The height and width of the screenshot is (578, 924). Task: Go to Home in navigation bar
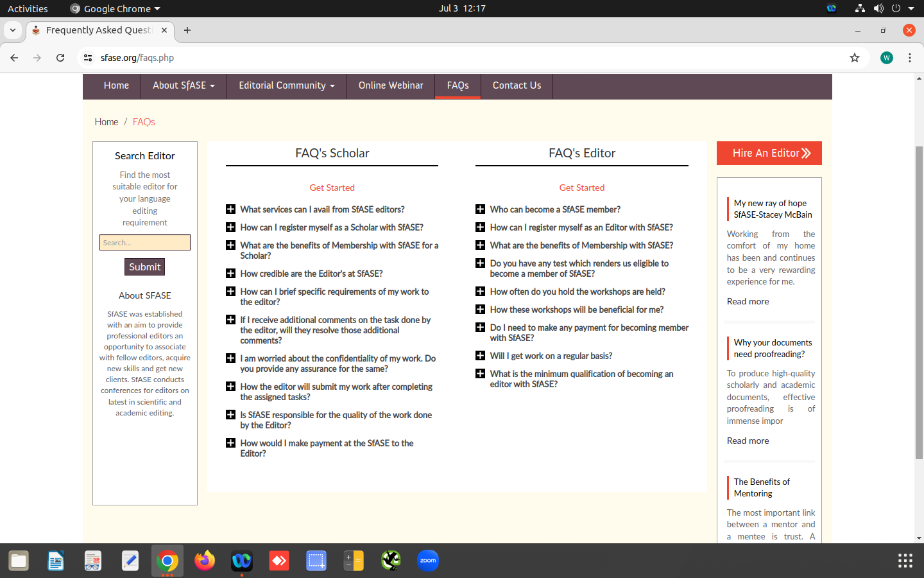tap(116, 85)
